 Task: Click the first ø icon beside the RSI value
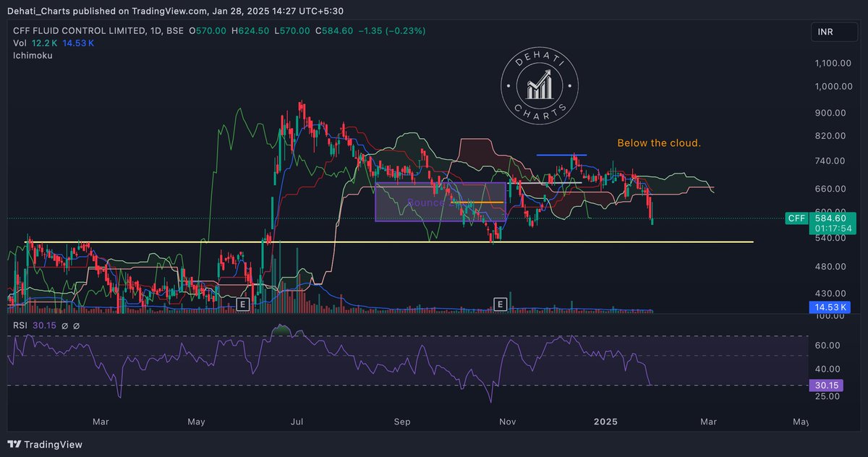point(64,325)
